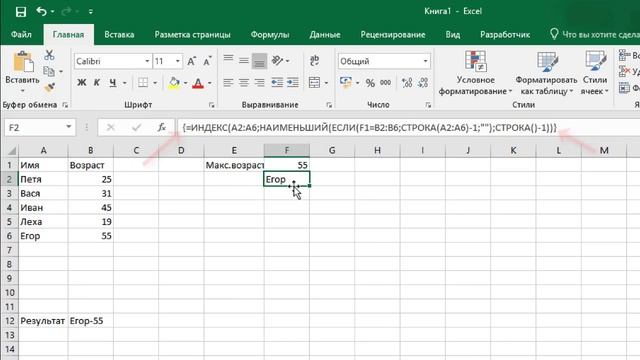Undo the last action
Image resolution: width=640 pixels, height=360 pixels.
[41, 11]
